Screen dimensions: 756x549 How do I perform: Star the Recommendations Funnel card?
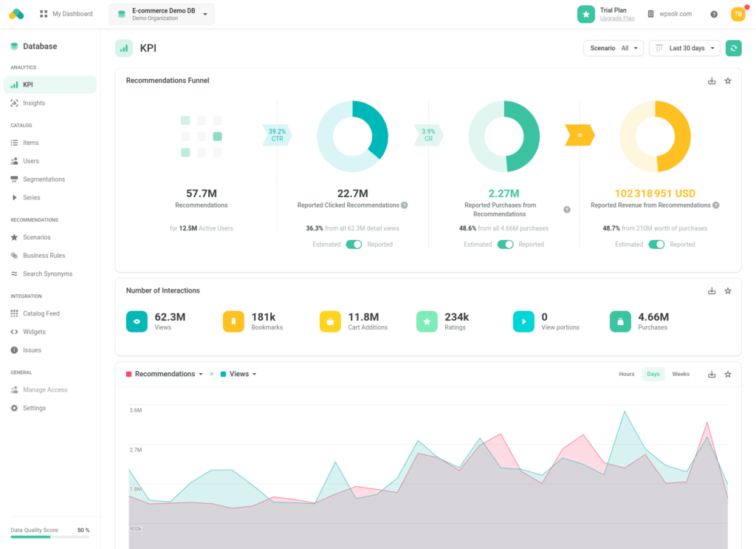(x=728, y=81)
